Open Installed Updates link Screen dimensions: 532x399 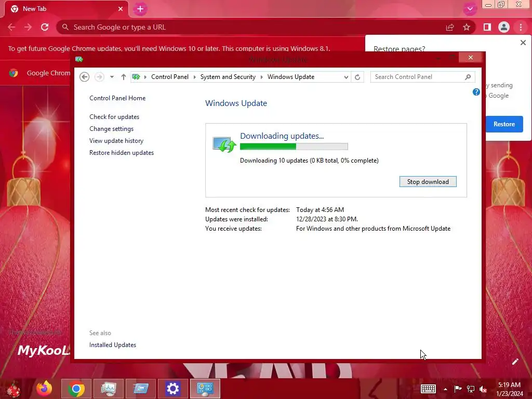click(113, 345)
